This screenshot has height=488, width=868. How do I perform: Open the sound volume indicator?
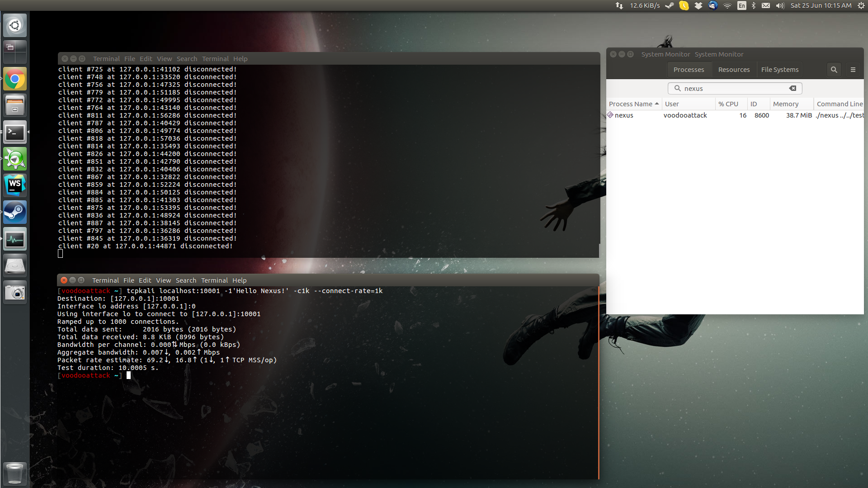tap(780, 5)
